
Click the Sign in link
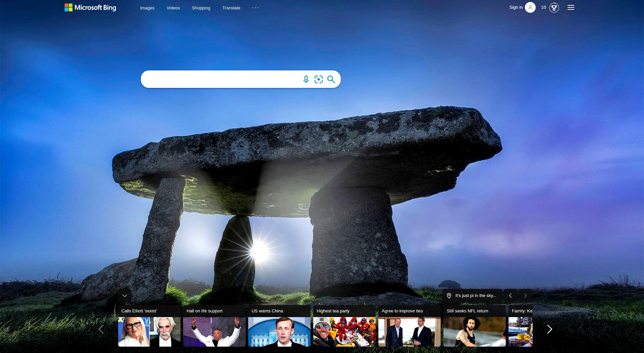[516, 7]
